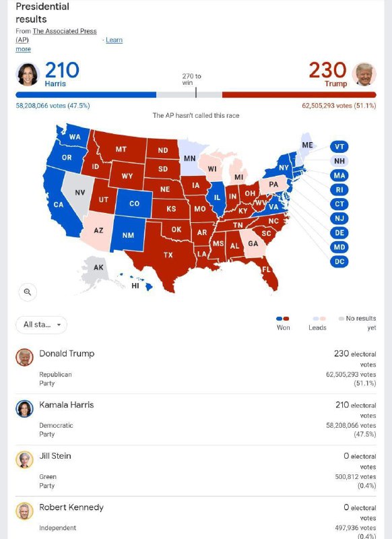Click the Learn more link
The width and height of the screenshot is (392, 539).
[x=114, y=40]
